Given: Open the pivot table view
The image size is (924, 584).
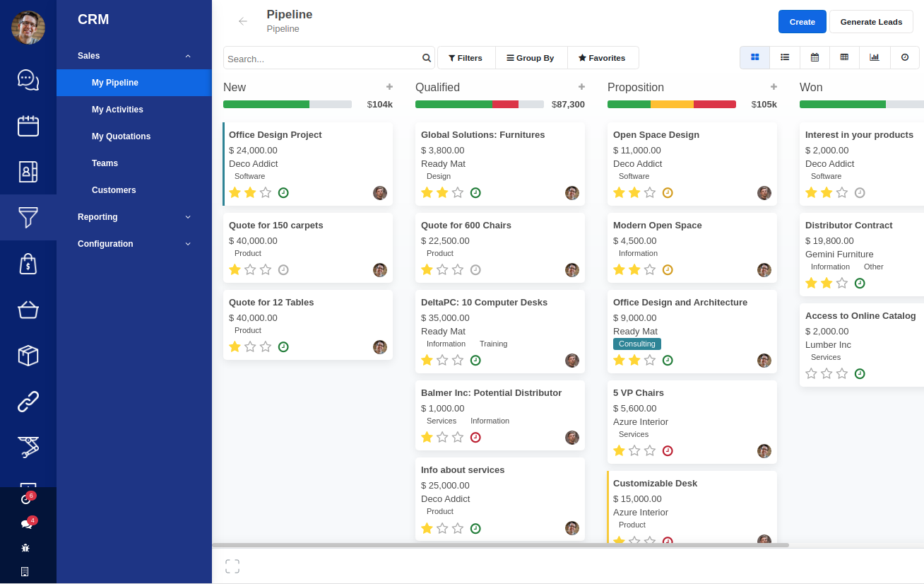Looking at the screenshot, I should click(844, 57).
